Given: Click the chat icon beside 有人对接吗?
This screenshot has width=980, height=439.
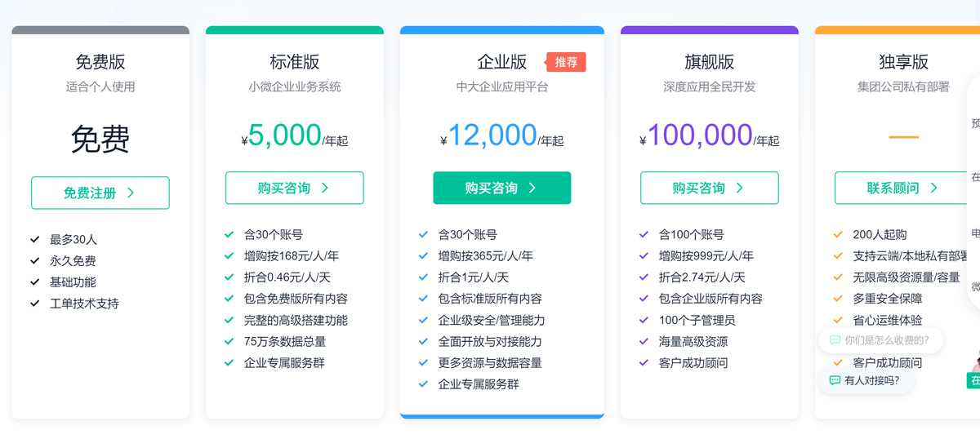Looking at the screenshot, I should click(835, 380).
